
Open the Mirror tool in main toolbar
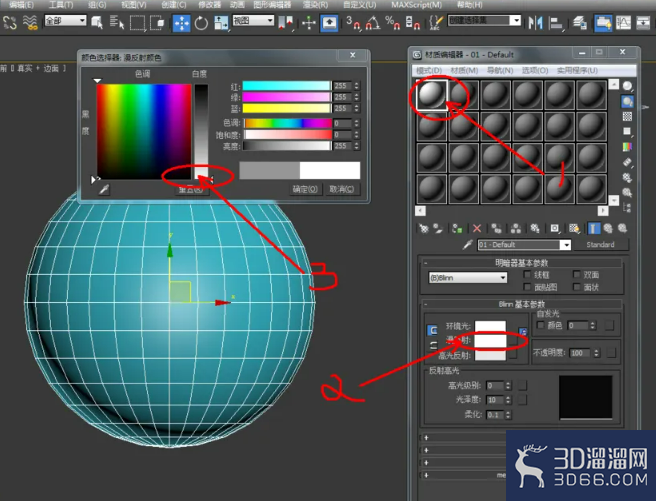tap(535, 23)
